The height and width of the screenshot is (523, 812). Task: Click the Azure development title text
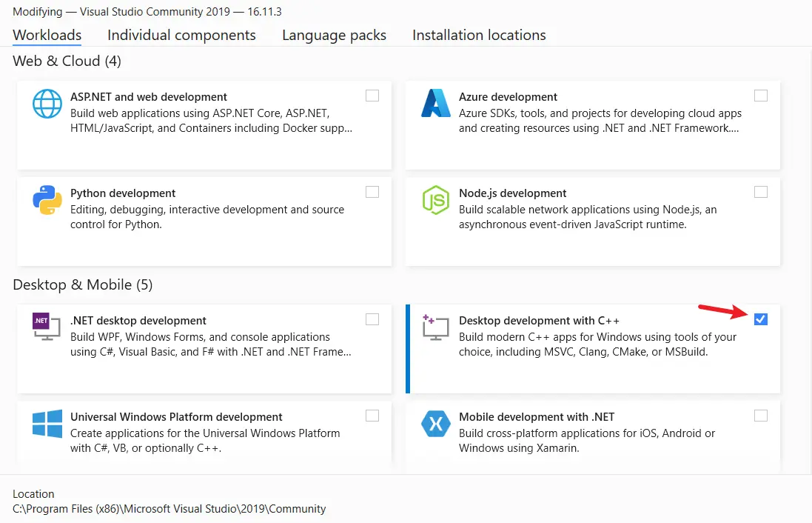click(x=508, y=97)
